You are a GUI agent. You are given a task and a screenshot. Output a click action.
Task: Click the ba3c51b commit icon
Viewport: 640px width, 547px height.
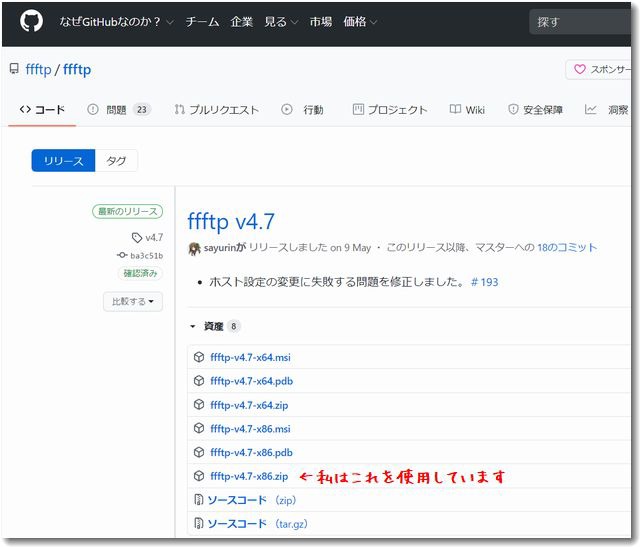pos(122,255)
